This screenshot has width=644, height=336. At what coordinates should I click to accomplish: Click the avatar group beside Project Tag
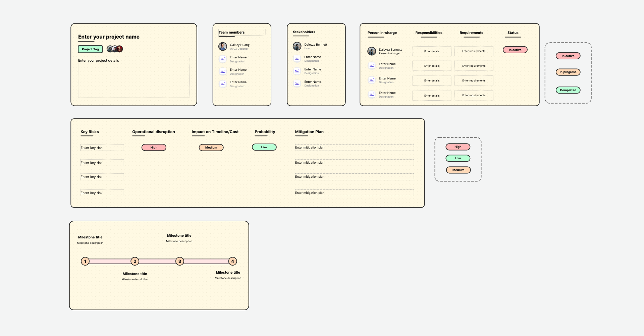(x=115, y=49)
